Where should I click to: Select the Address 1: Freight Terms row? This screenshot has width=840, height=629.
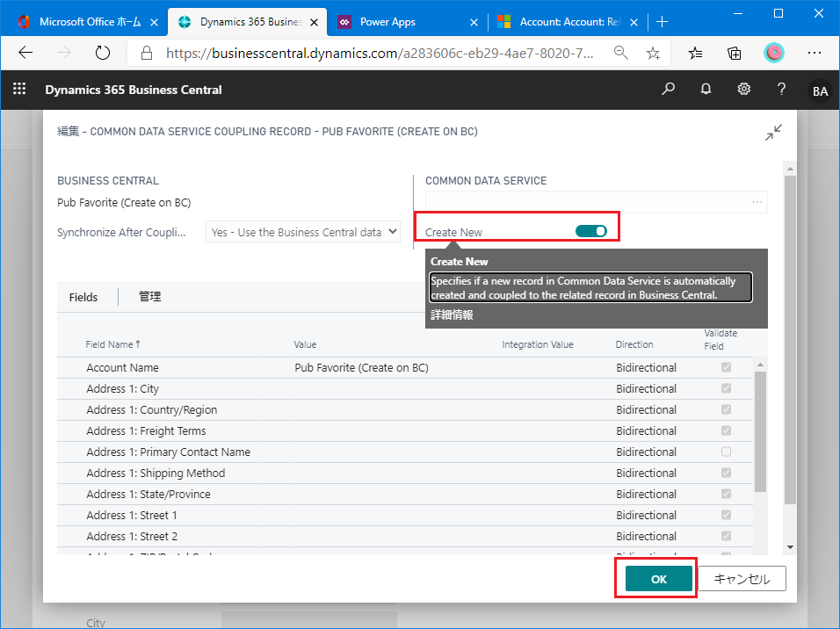point(405,430)
